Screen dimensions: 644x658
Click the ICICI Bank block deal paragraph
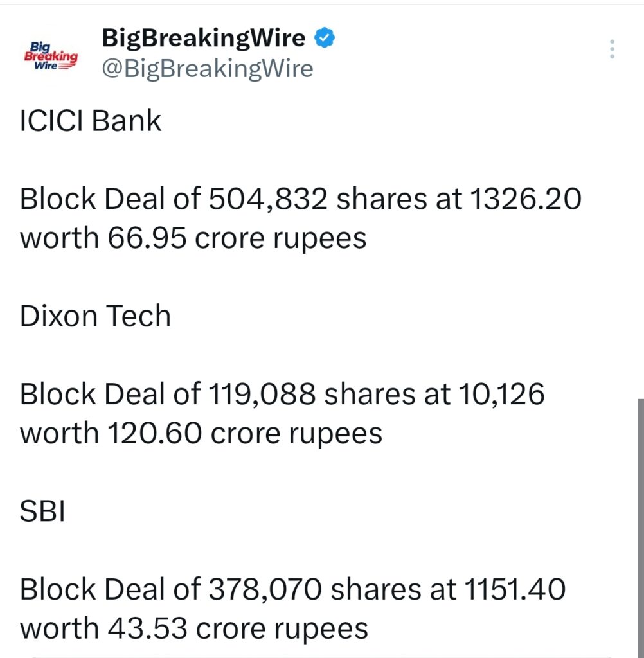[301, 217]
